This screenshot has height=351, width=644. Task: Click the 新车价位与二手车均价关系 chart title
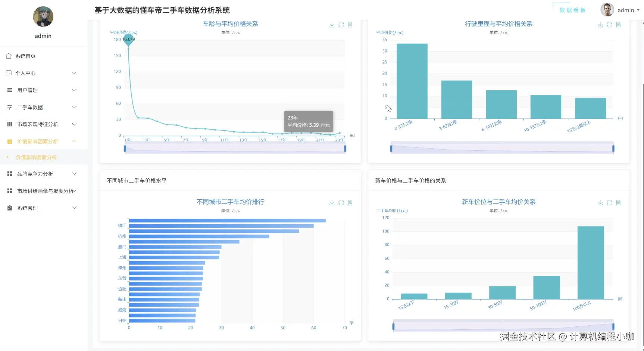[498, 202]
